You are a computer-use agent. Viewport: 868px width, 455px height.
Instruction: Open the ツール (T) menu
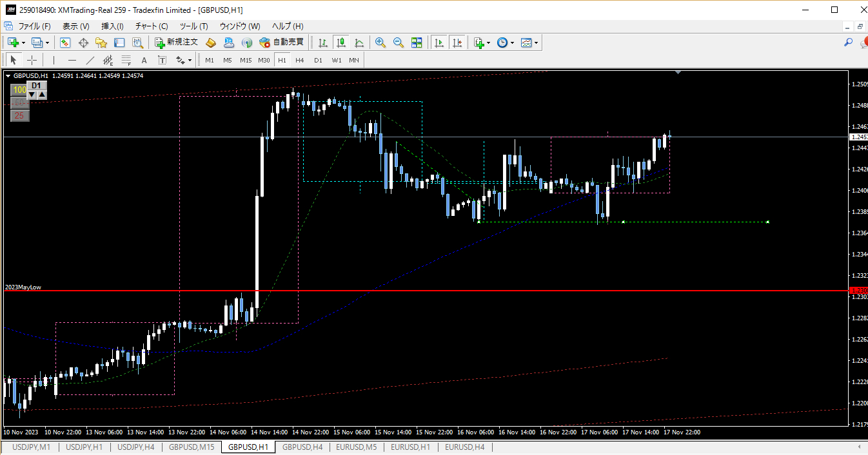click(x=193, y=26)
